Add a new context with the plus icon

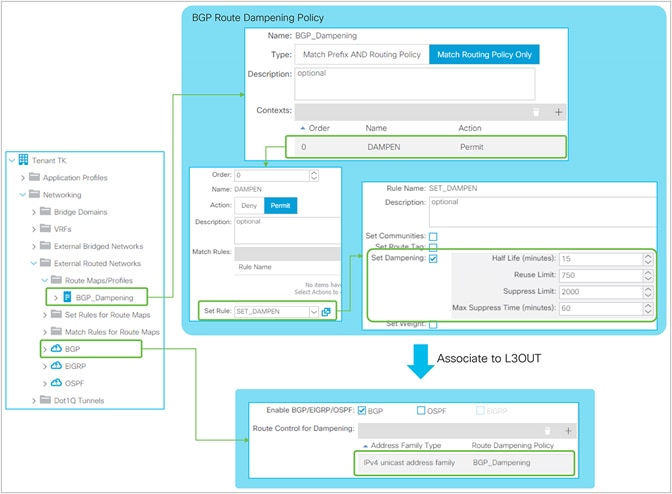[x=558, y=112]
